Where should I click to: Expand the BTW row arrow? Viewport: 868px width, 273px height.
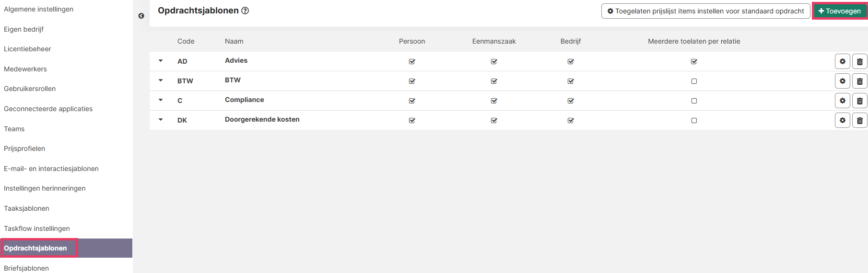161,80
